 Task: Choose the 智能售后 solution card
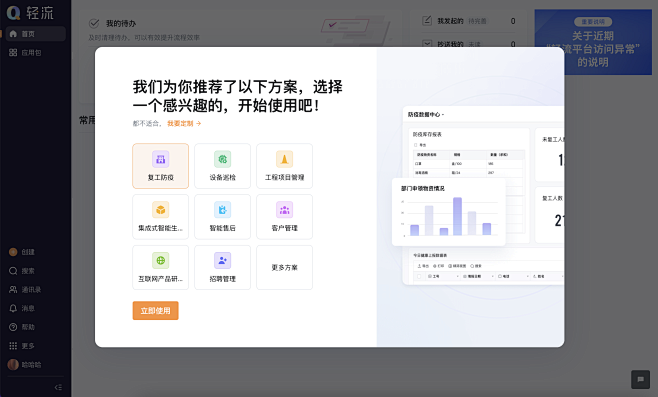(222, 217)
